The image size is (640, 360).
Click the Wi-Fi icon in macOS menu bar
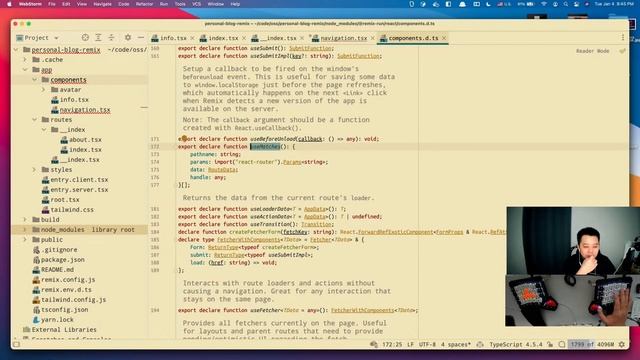[544, 4]
